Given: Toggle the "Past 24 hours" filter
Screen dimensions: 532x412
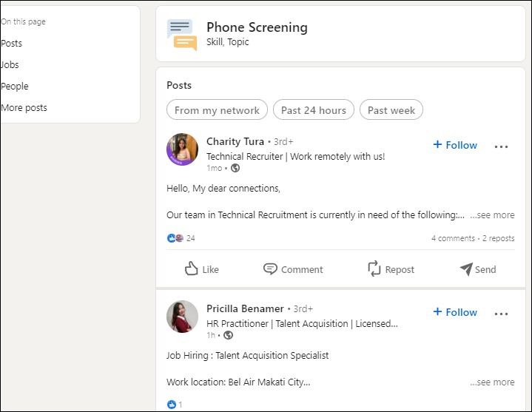Looking at the screenshot, I should coord(314,110).
